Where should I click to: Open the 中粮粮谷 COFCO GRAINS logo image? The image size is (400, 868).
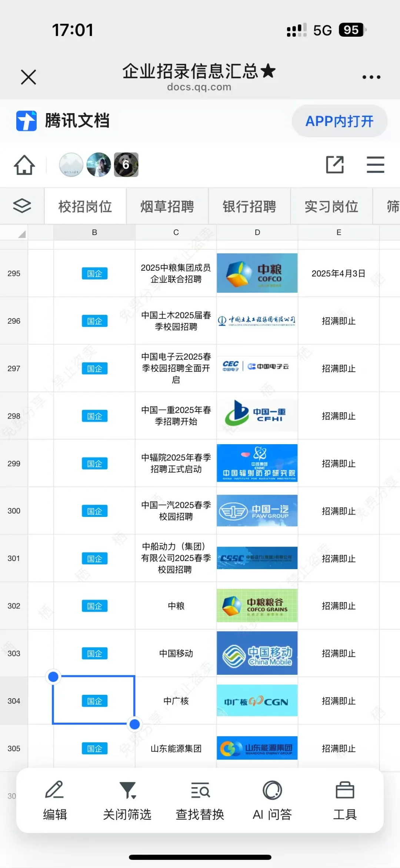pyautogui.click(x=257, y=605)
